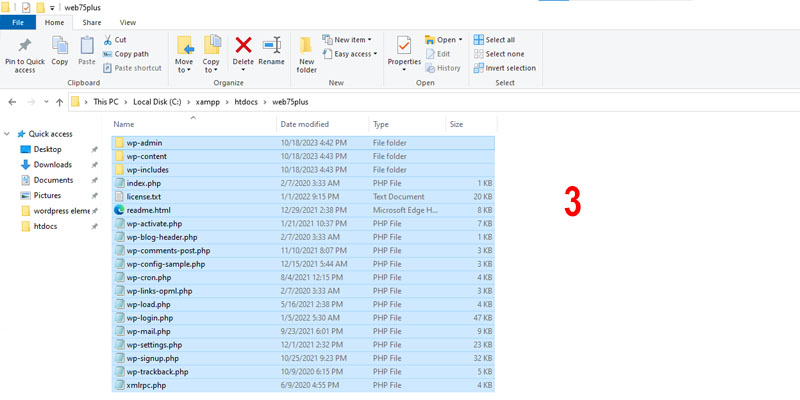This screenshot has width=800, height=400.
Task: Select index.php file
Action: pyautogui.click(x=304, y=183)
